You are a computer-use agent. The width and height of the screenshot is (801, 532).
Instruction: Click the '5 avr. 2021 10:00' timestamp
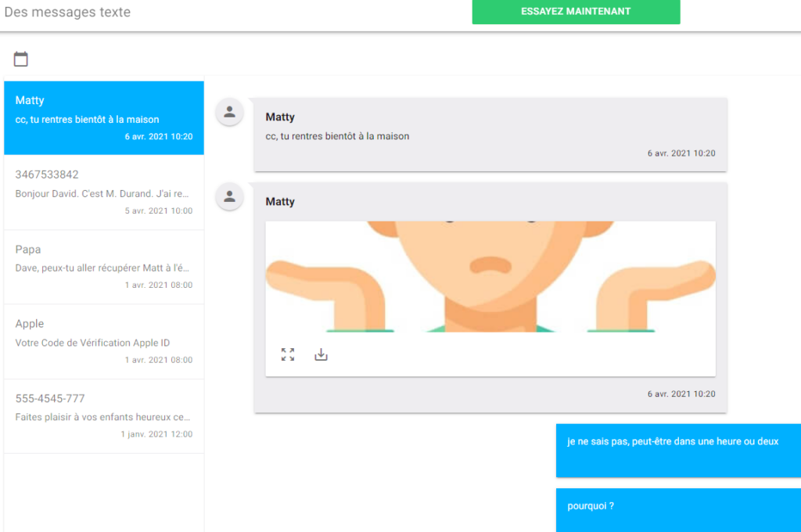pyautogui.click(x=159, y=210)
